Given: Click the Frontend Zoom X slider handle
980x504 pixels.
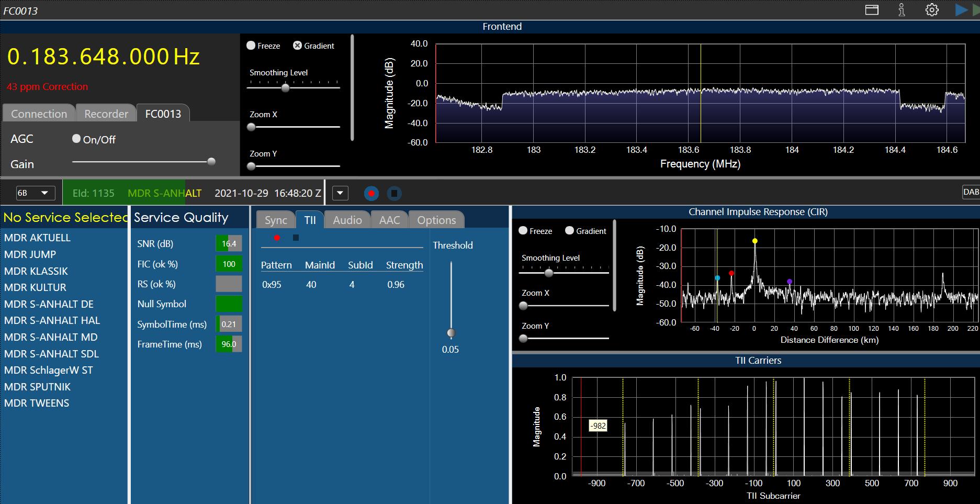Looking at the screenshot, I should 251,127.
